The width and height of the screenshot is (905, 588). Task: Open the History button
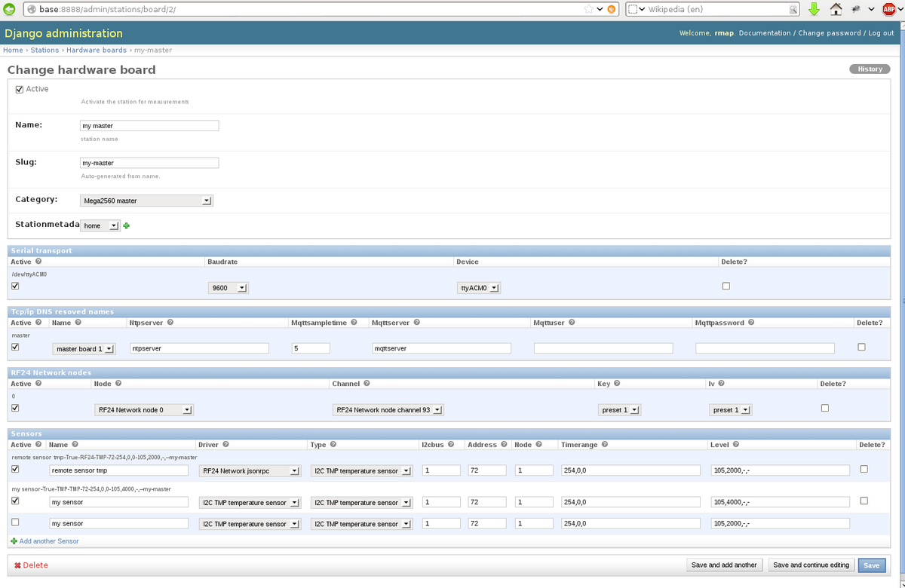coord(869,69)
